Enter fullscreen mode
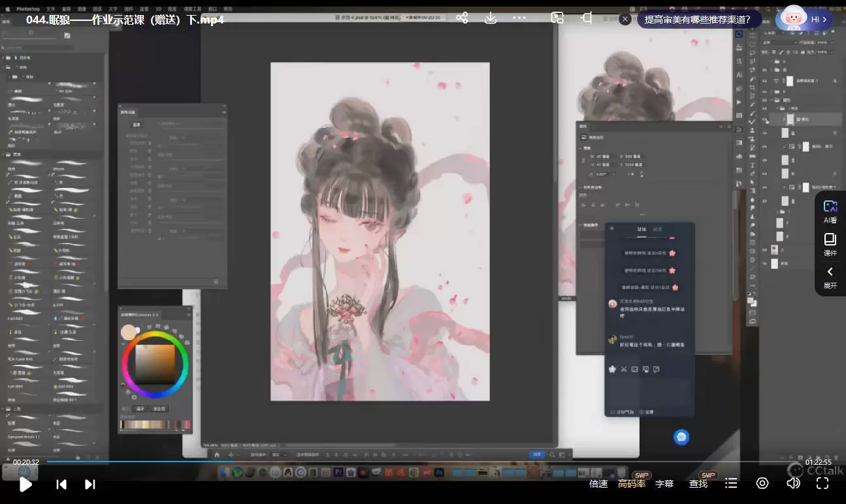The image size is (846, 504). click(x=822, y=483)
